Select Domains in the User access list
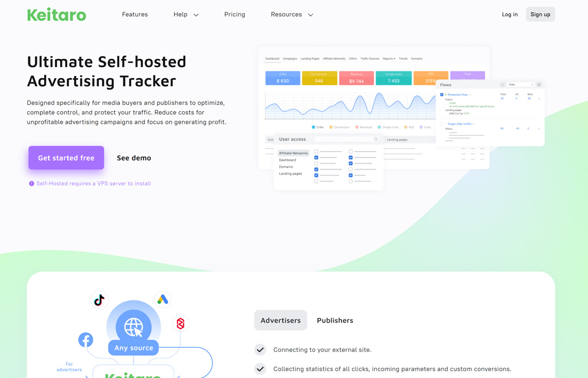Image resolution: width=588 pixels, height=378 pixels. (x=286, y=167)
